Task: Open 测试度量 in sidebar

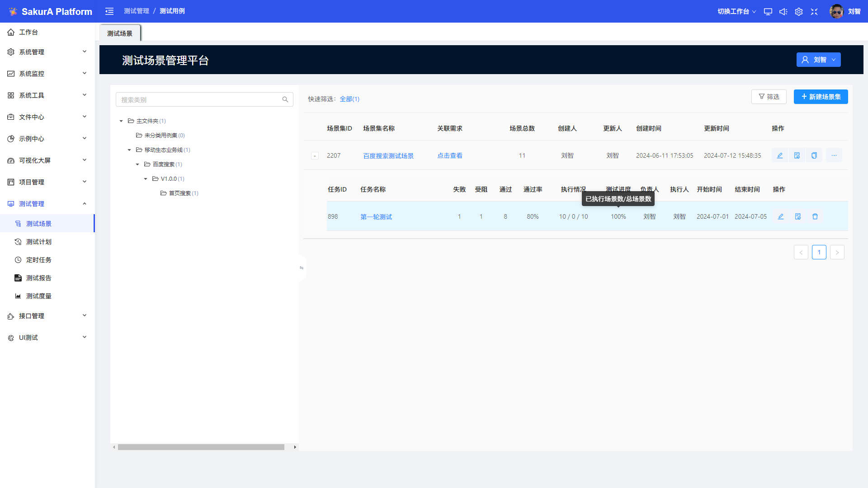Action: (47, 296)
